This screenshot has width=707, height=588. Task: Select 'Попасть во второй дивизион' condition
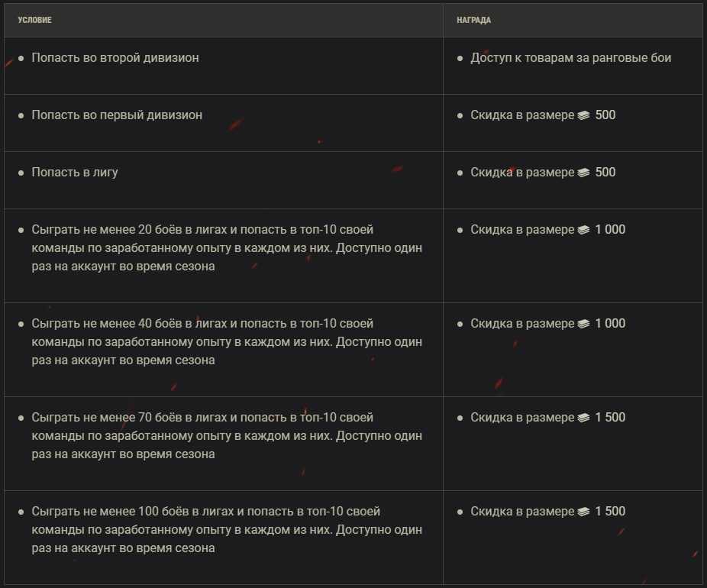115,58
